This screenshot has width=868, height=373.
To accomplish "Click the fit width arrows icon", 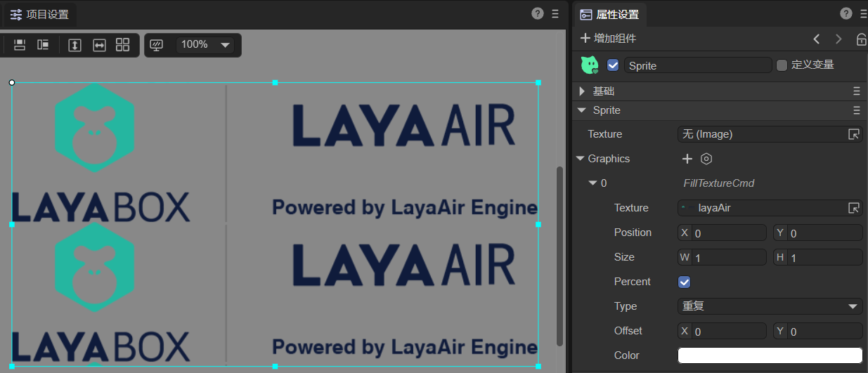I will pyautogui.click(x=99, y=45).
